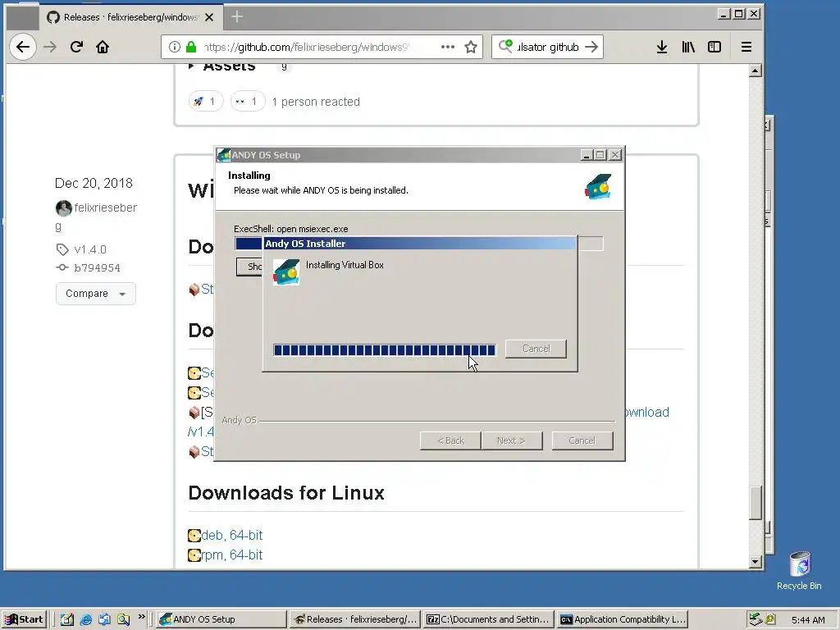The height and width of the screenshot is (630, 840).
Task: Click the Back button in ANDY OS Setup
Action: [x=450, y=441]
